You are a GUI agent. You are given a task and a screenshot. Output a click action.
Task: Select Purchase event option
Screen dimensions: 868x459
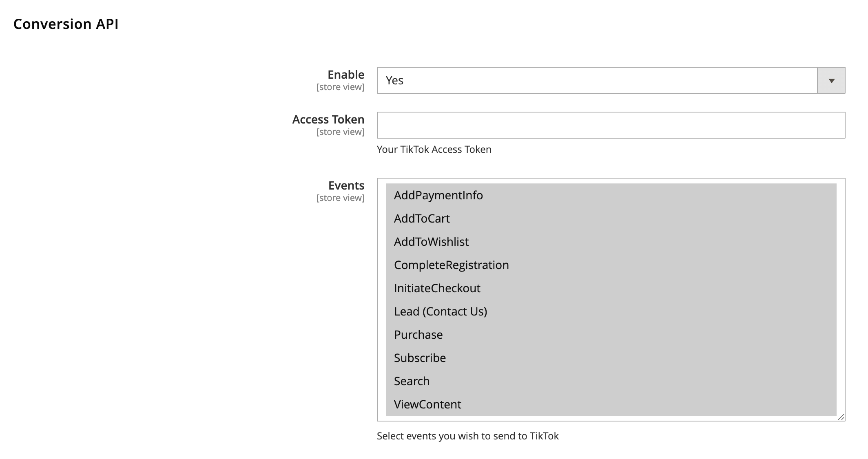[x=418, y=335]
